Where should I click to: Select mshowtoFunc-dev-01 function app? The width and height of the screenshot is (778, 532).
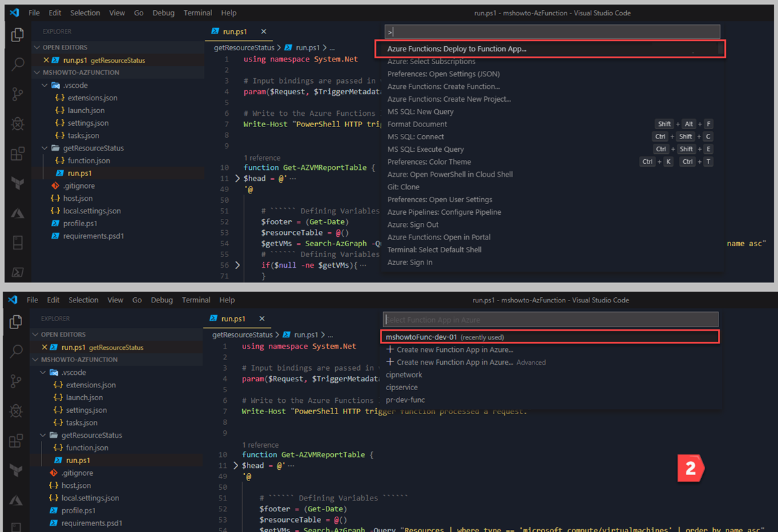[x=549, y=337]
